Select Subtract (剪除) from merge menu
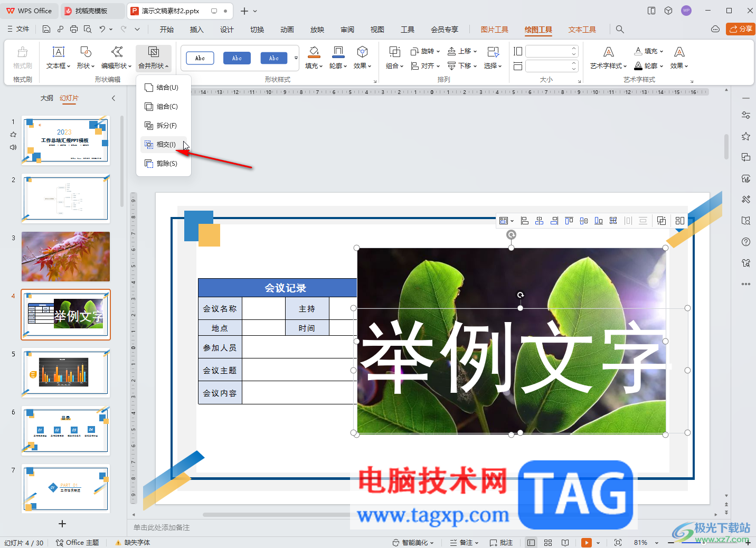 pyautogui.click(x=164, y=164)
